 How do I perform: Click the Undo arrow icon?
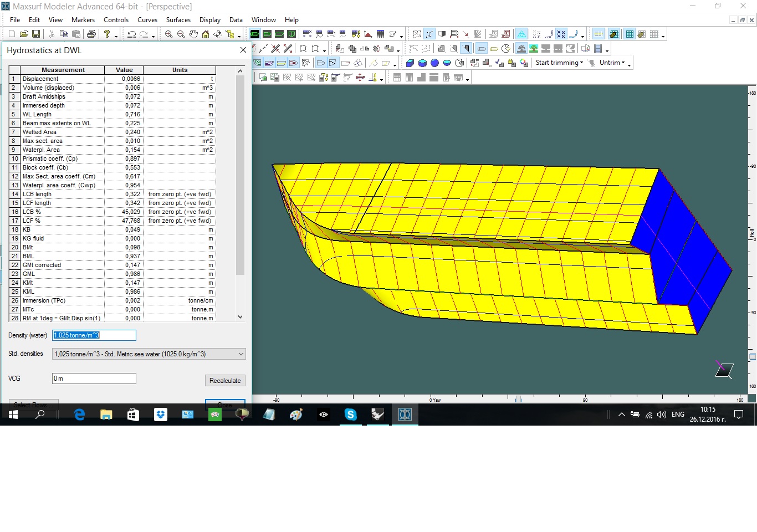coord(131,34)
